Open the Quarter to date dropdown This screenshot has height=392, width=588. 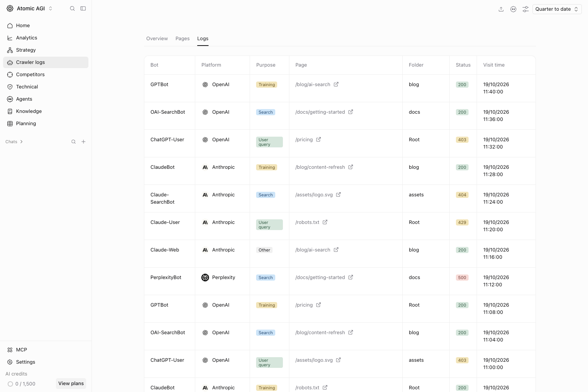(557, 9)
